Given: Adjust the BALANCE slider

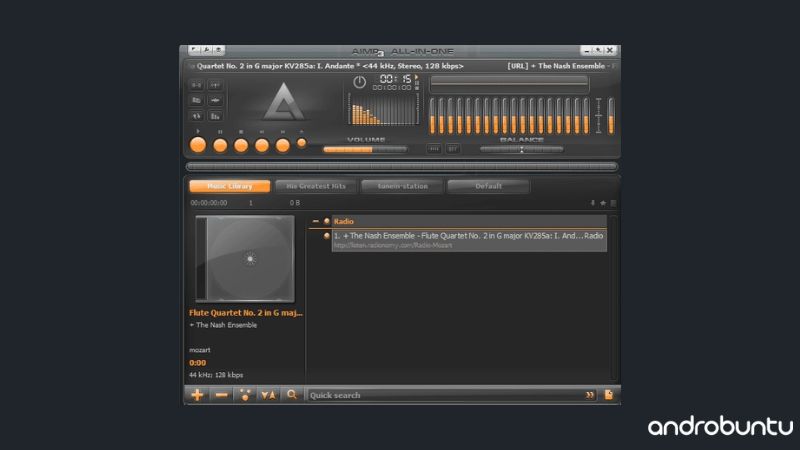Looking at the screenshot, I should tap(521, 149).
